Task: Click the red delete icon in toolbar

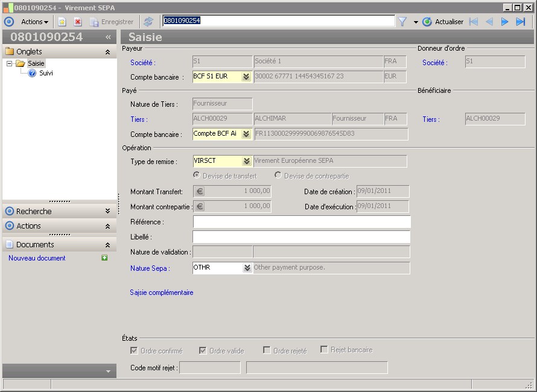Action: 78,22
